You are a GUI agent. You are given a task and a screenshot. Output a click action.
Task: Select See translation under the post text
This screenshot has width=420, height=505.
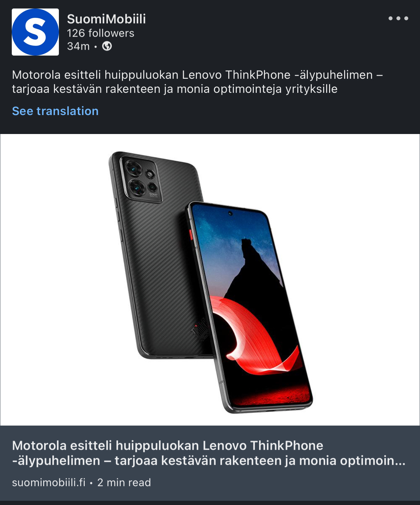pyautogui.click(x=55, y=111)
